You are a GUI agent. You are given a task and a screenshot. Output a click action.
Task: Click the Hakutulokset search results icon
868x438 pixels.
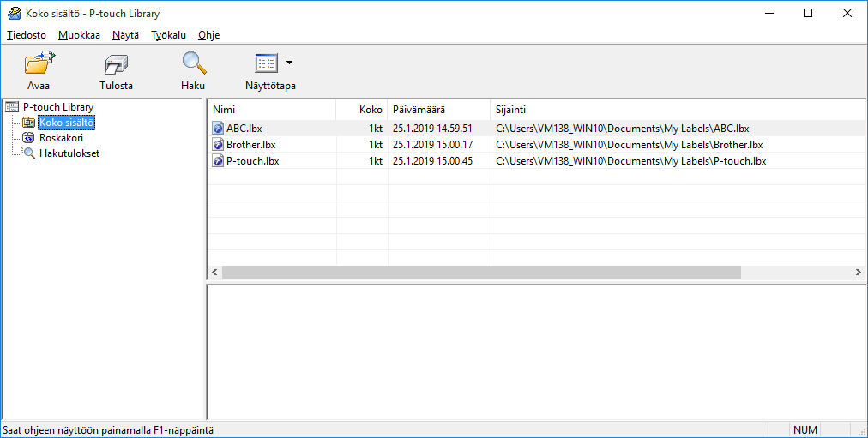[29, 153]
